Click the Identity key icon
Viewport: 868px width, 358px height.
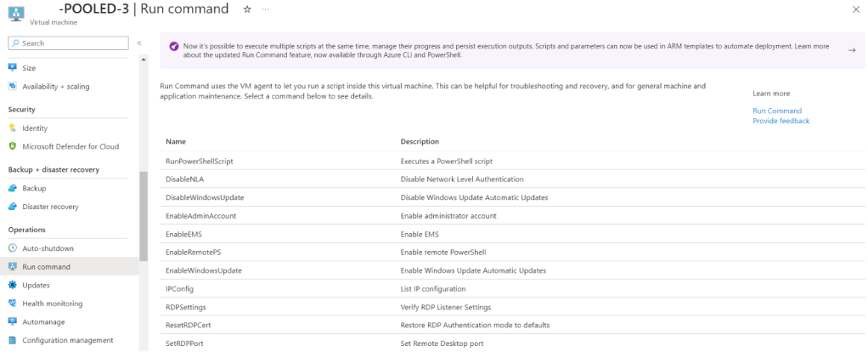point(13,128)
